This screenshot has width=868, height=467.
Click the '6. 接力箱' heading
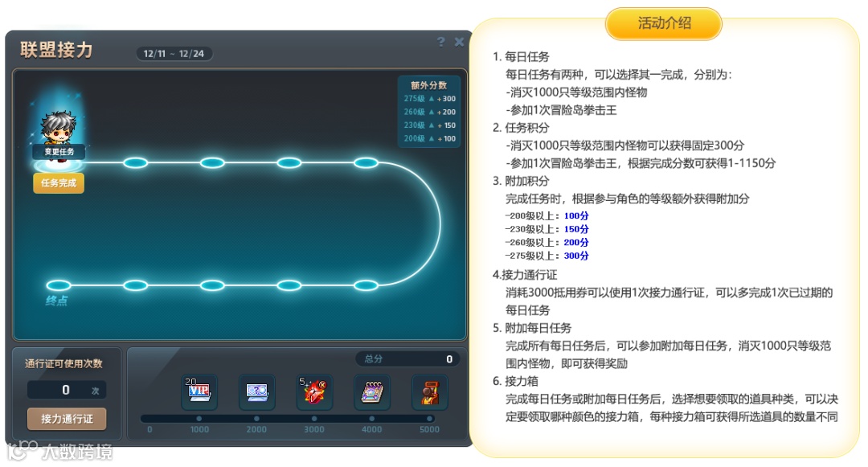tap(515, 381)
